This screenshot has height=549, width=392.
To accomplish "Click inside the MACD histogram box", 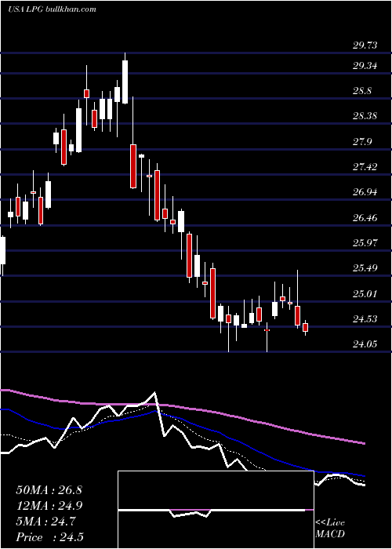I will 216,510.
